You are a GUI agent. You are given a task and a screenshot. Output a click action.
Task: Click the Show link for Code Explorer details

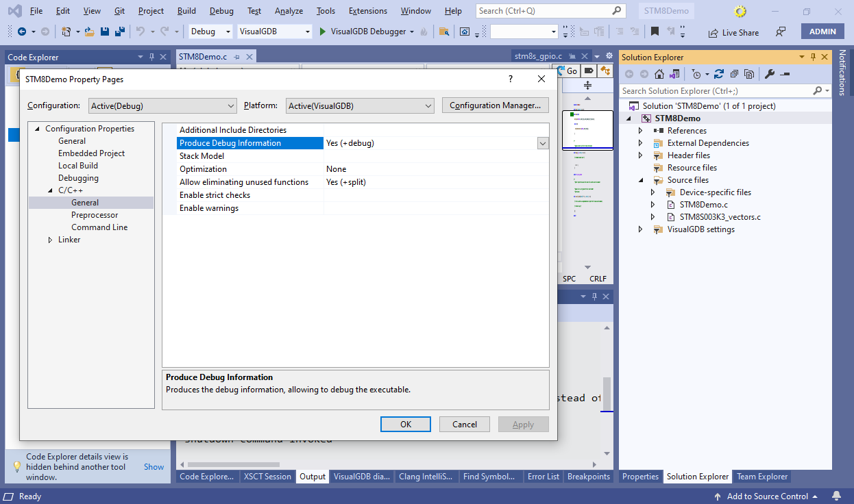(154, 467)
